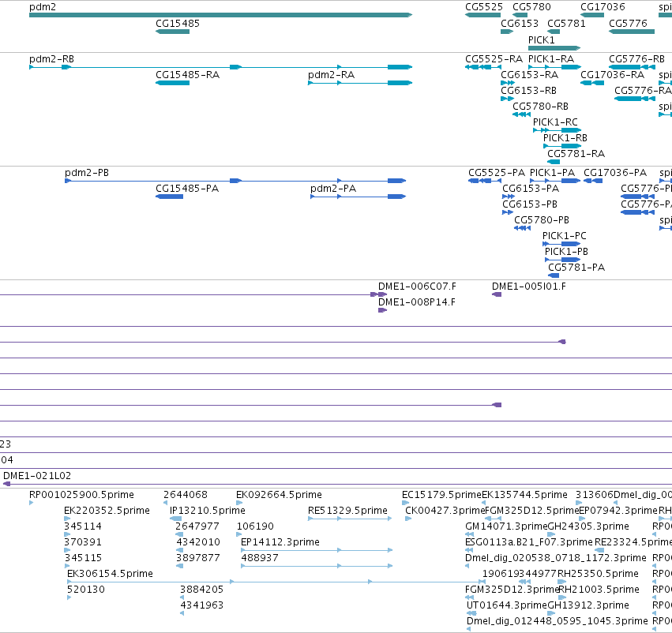Click the EP14112.3prime EST label

click(280, 542)
